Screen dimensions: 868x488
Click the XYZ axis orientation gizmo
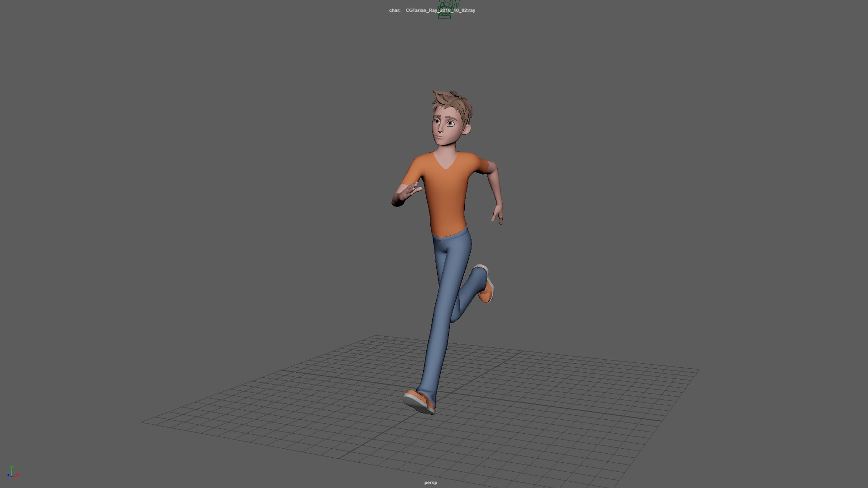[x=12, y=472]
